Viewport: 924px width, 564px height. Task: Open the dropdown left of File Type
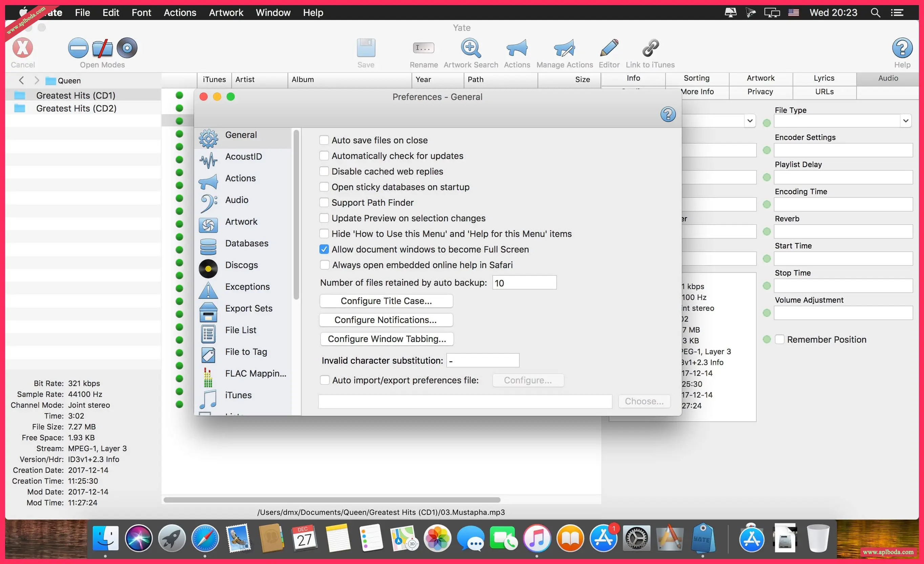click(749, 121)
